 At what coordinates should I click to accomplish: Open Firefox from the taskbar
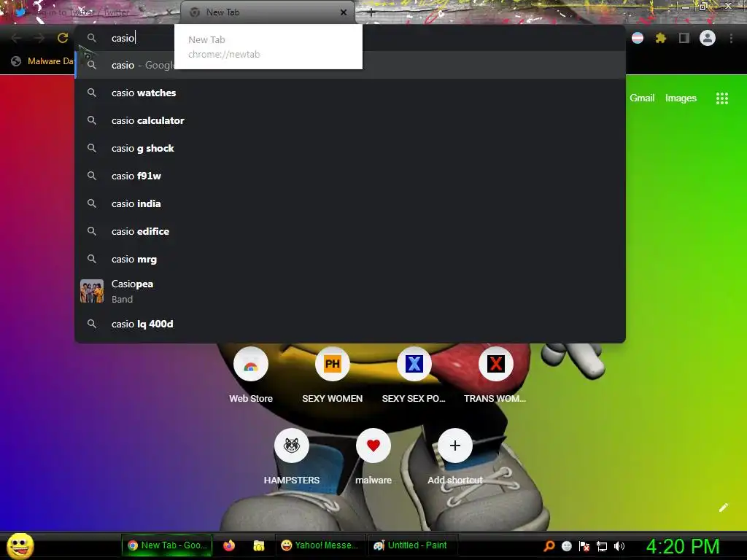click(x=229, y=545)
